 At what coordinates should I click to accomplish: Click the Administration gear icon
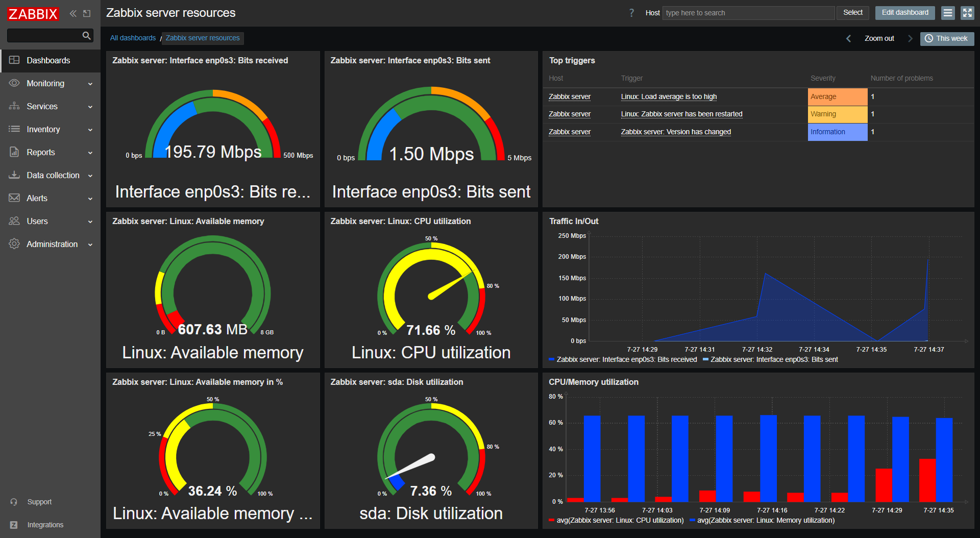click(14, 244)
